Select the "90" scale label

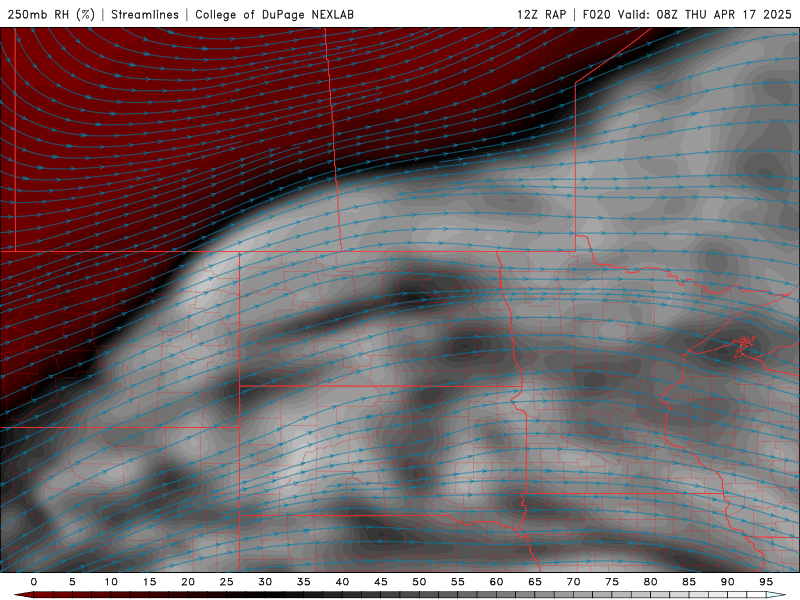tap(727, 582)
